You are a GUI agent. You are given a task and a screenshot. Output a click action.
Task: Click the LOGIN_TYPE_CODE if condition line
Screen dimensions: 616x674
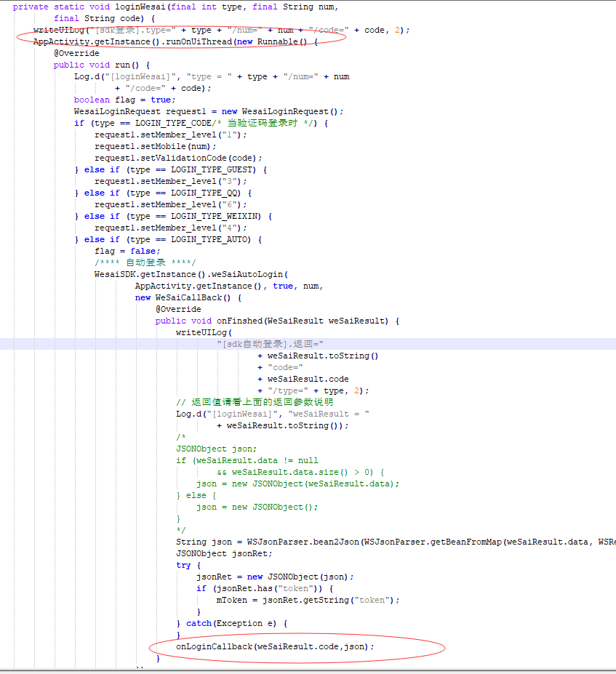pos(201,123)
